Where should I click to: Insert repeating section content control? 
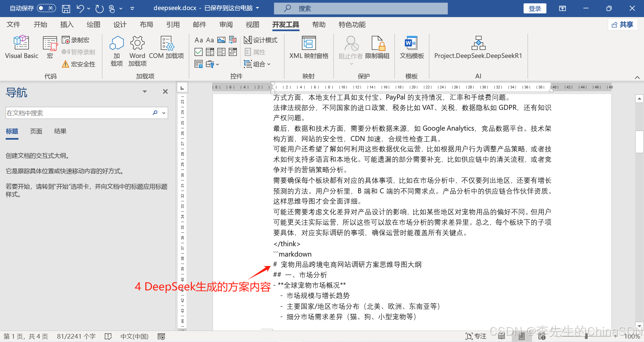coord(199,64)
